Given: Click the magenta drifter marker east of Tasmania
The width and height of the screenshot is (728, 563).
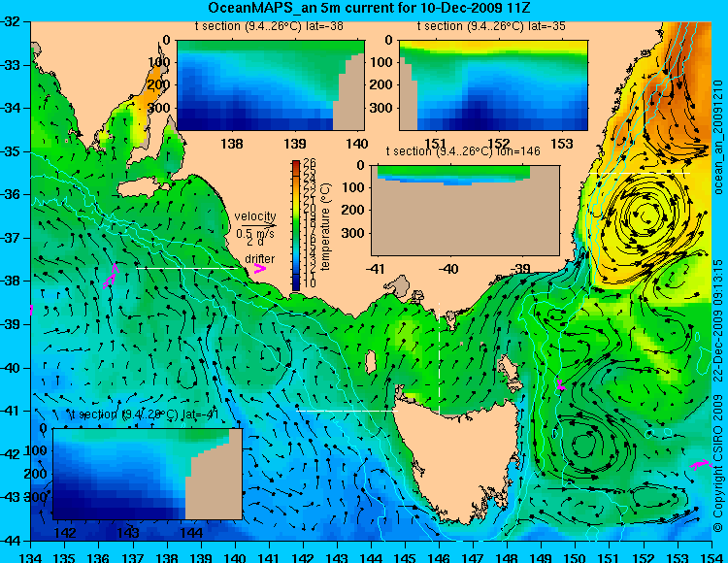Looking at the screenshot, I should tap(561, 384).
